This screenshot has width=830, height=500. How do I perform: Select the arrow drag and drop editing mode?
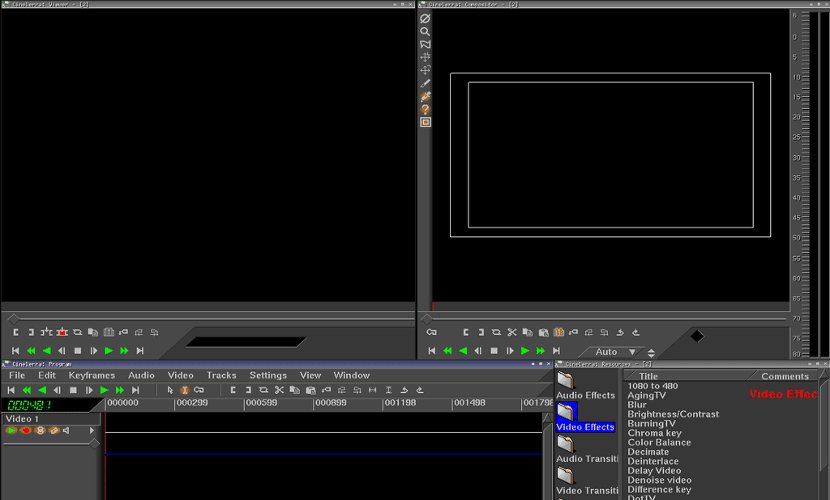point(170,390)
